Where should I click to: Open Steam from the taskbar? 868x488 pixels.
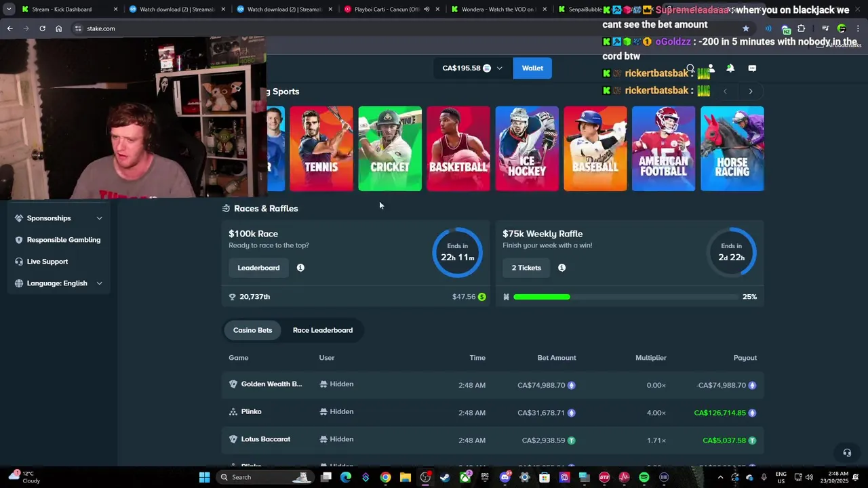(x=445, y=477)
